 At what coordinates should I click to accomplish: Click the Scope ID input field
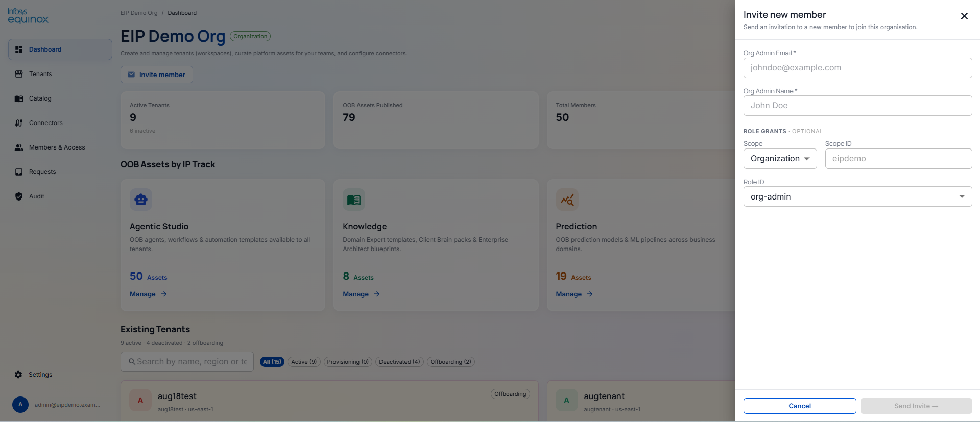(899, 159)
